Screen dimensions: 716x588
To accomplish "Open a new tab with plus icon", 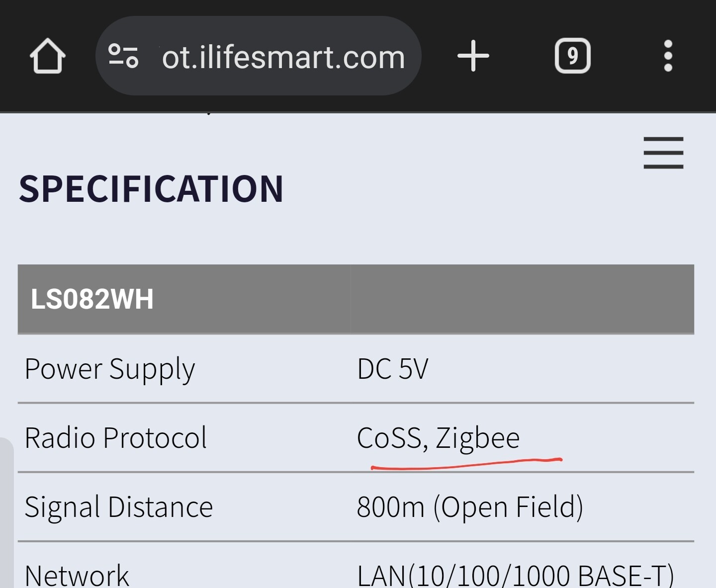I will tap(473, 56).
